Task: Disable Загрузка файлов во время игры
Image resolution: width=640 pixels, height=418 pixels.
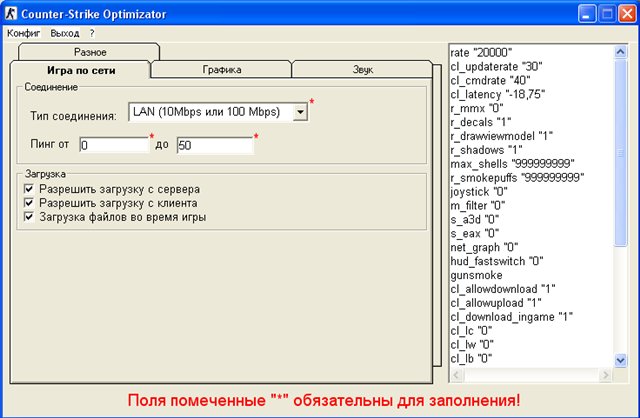Action: tap(30, 216)
